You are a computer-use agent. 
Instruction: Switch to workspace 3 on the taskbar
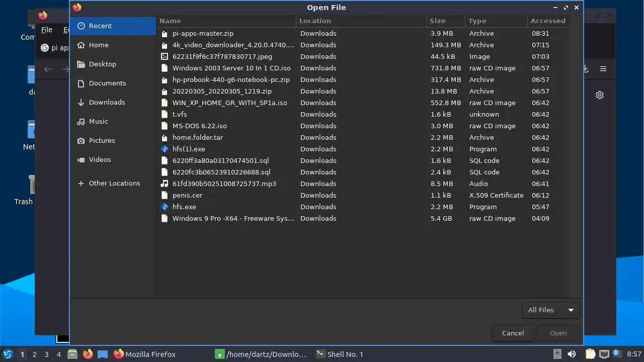[x=47, y=354]
